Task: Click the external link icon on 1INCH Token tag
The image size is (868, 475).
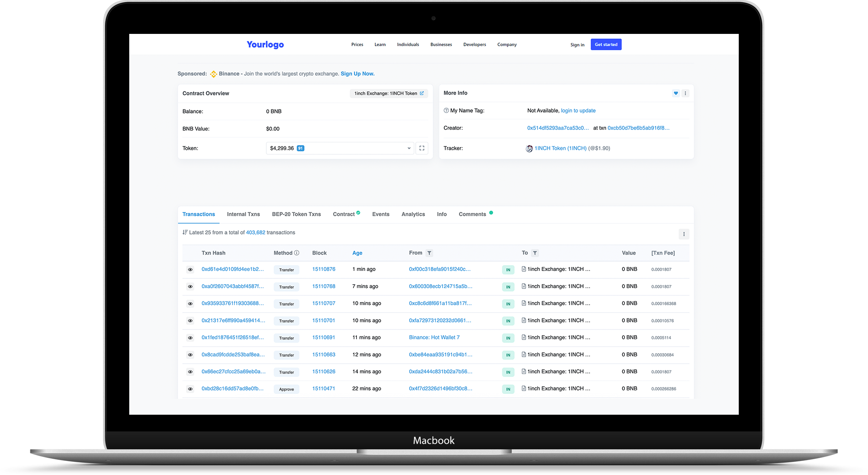Action: tap(421, 93)
